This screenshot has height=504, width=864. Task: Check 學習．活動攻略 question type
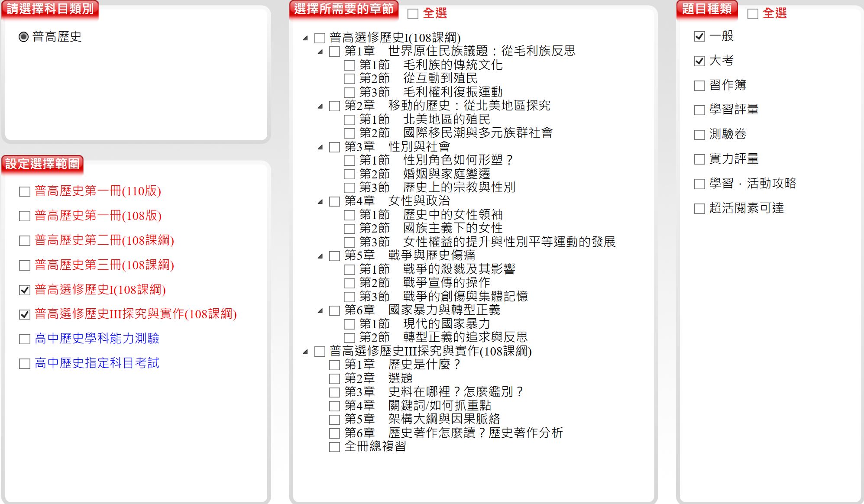click(x=699, y=184)
